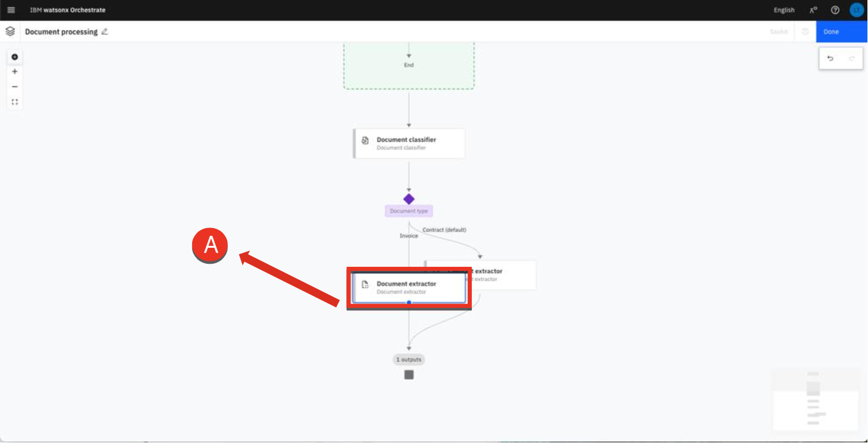Open the AI assistant icon in header
868x443 pixels.
pos(813,10)
